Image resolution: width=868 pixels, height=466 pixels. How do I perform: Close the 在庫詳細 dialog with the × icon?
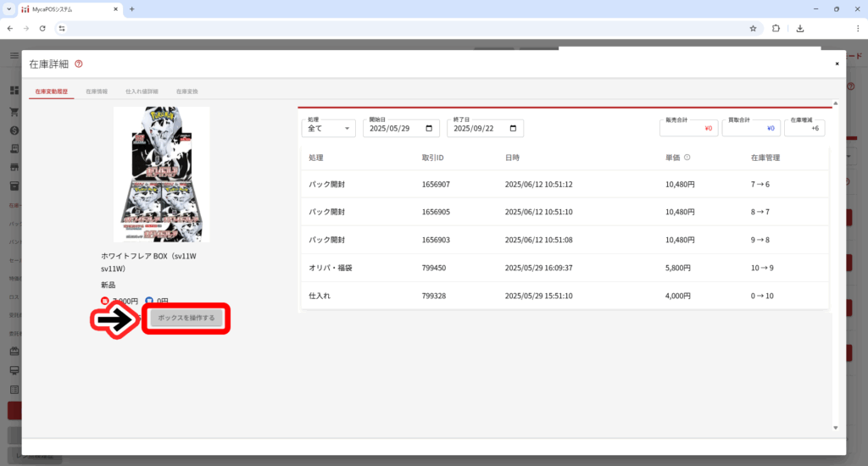[837, 64]
